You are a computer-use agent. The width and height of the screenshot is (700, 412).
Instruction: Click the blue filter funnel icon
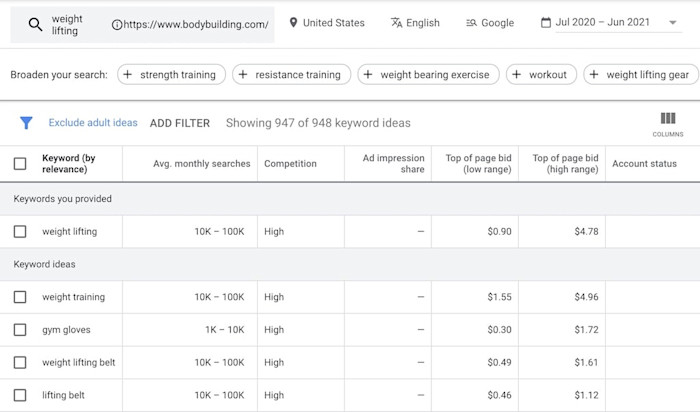(x=26, y=123)
